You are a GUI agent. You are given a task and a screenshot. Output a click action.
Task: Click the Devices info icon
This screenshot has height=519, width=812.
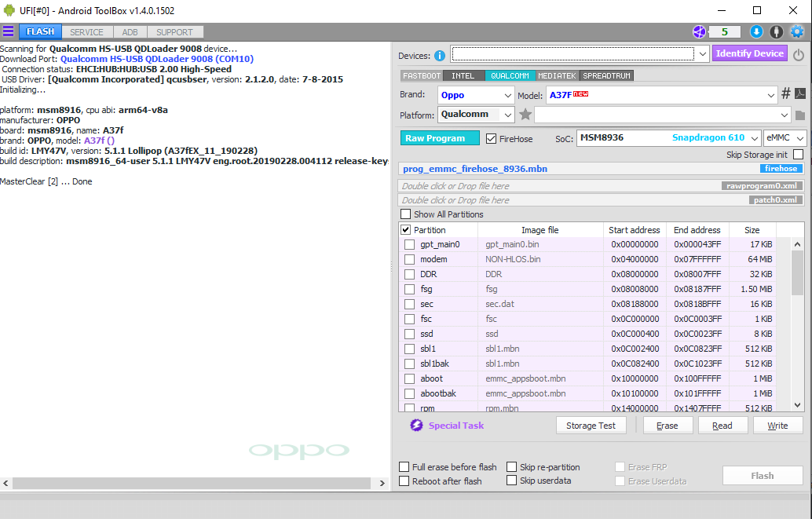click(x=440, y=56)
